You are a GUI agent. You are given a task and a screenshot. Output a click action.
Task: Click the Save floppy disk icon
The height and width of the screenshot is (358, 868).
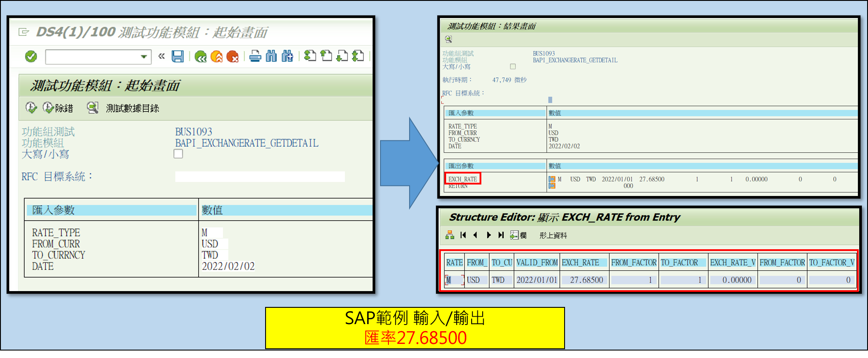click(x=177, y=56)
